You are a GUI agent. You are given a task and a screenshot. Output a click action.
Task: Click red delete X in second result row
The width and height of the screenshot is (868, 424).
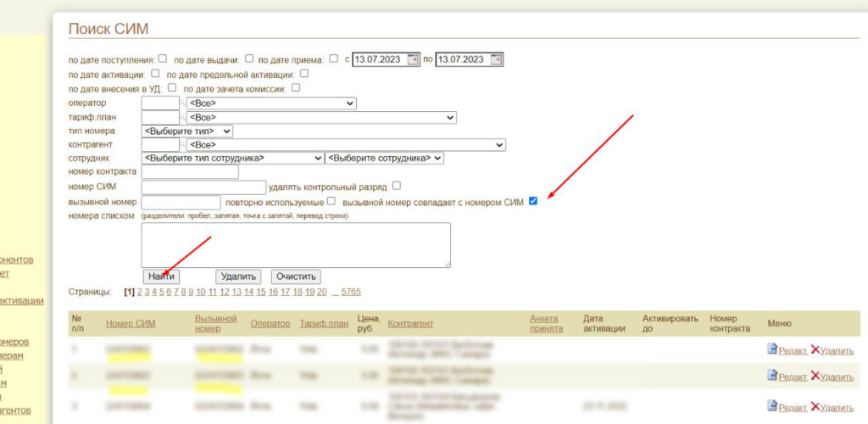815,376
